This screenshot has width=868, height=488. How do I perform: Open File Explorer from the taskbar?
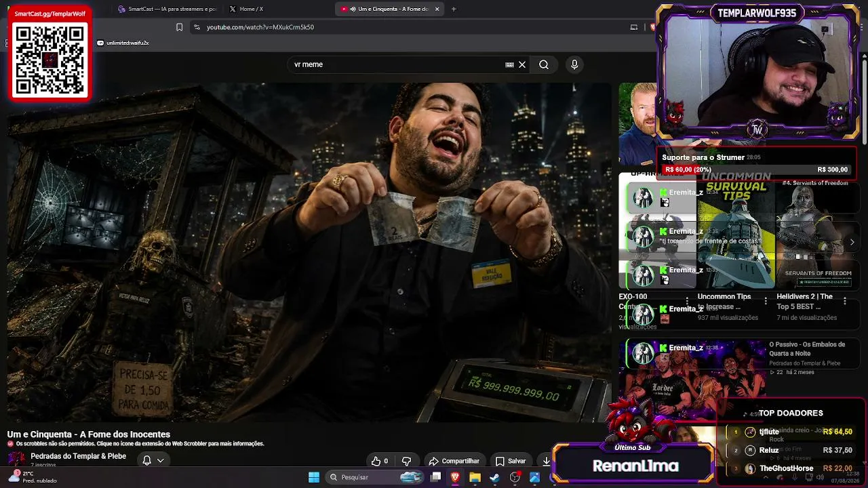coord(475,477)
